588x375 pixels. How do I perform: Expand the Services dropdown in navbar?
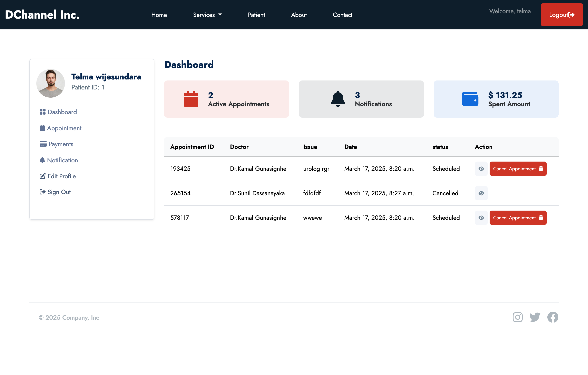[x=207, y=15]
